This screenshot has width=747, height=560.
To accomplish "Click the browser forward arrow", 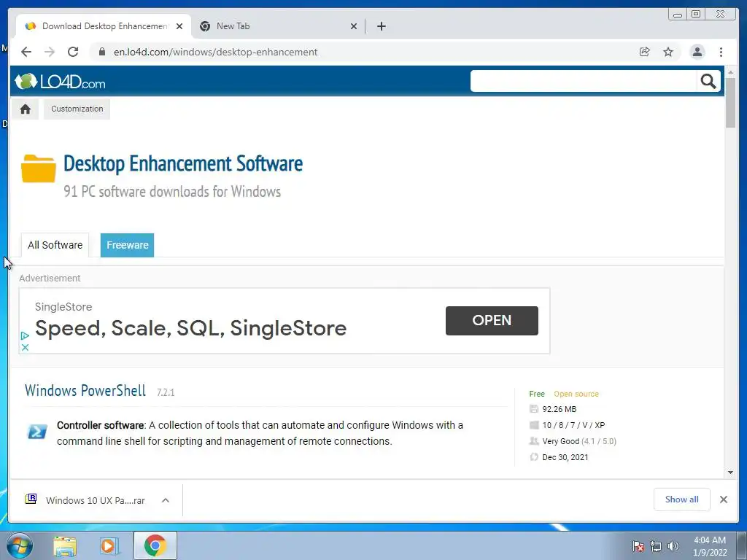I will (x=50, y=52).
